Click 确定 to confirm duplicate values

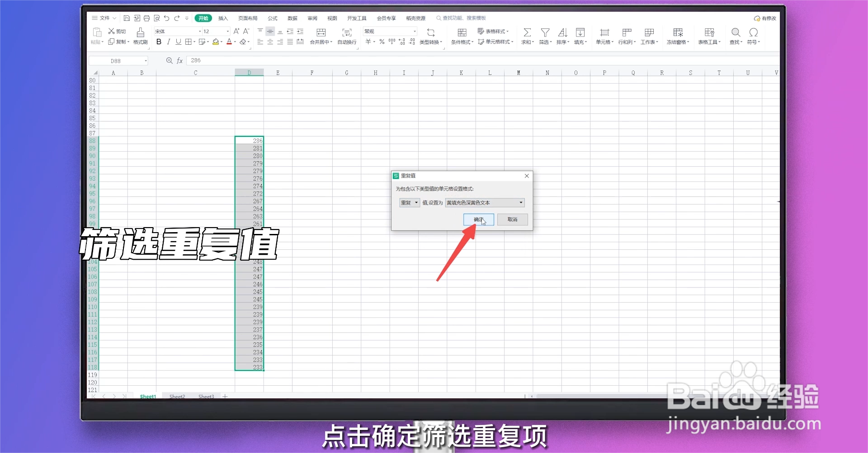point(478,219)
